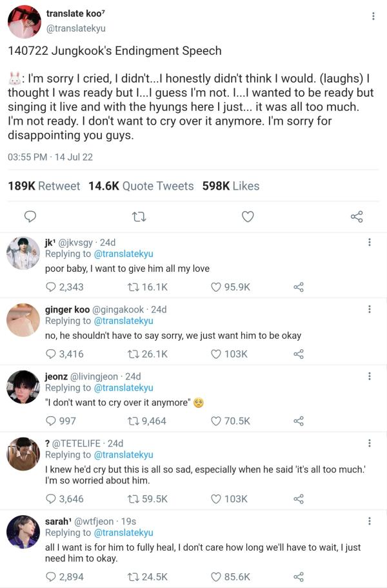This screenshot has width=387, height=588.
Task: View the 14.6K Quote Tweets
Action: point(141,186)
